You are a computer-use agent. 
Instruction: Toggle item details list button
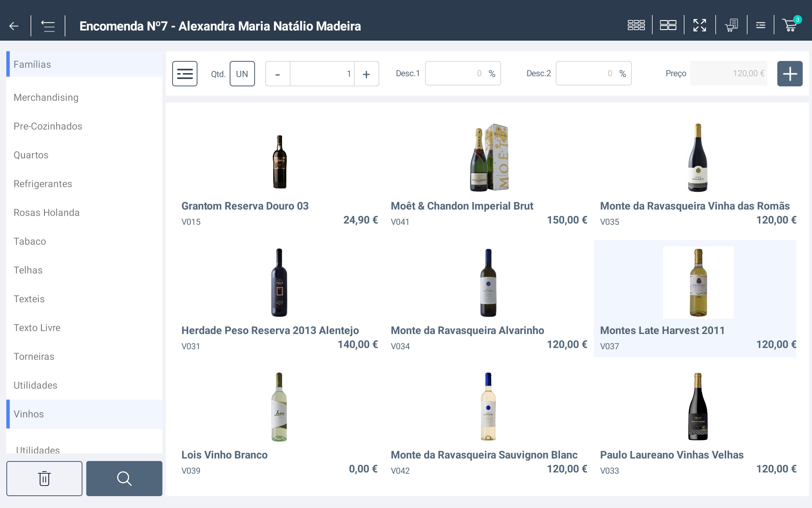click(x=185, y=74)
